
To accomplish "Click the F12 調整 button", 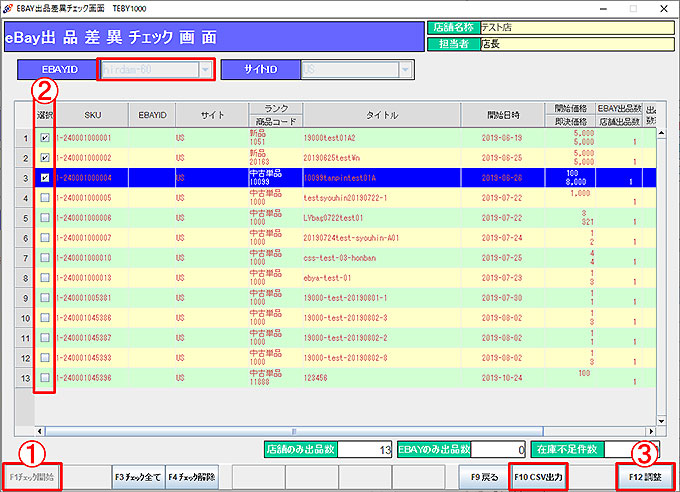I will pyautogui.click(x=645, y=477).
